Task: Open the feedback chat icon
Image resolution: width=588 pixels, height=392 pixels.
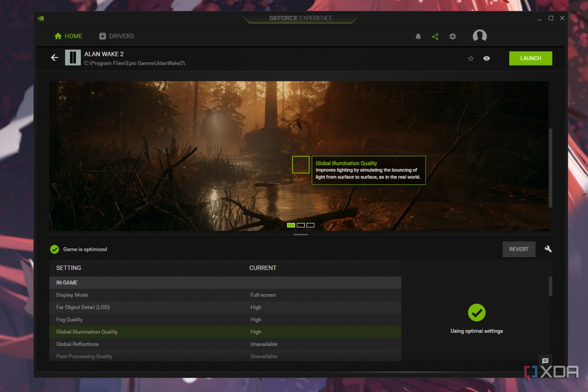Action: [x=545, y=361]
